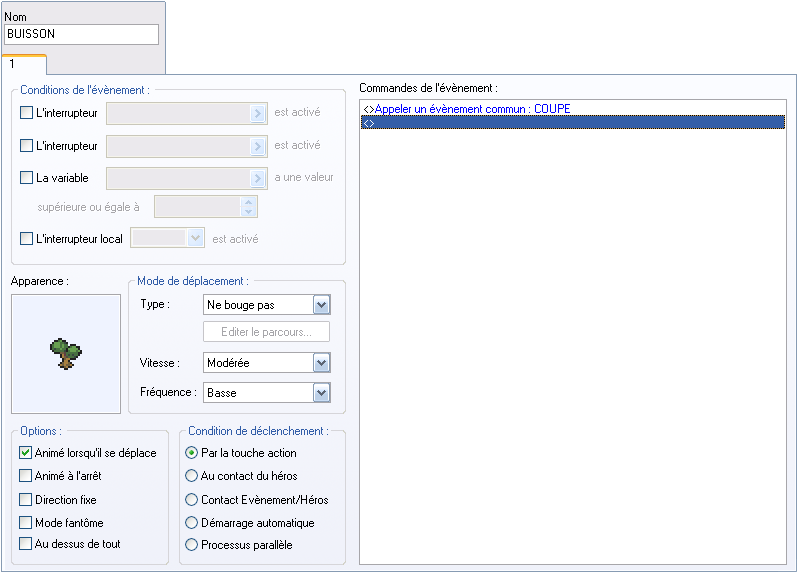This screenshot has height=574, width=799.
Task: Enable the Au dessus de tout option
Action: 25,543
